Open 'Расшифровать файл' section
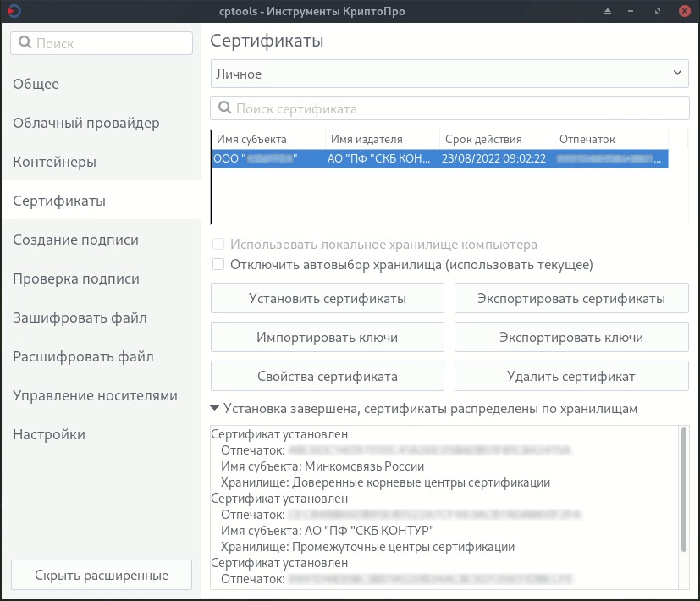 tap(102, 356)
